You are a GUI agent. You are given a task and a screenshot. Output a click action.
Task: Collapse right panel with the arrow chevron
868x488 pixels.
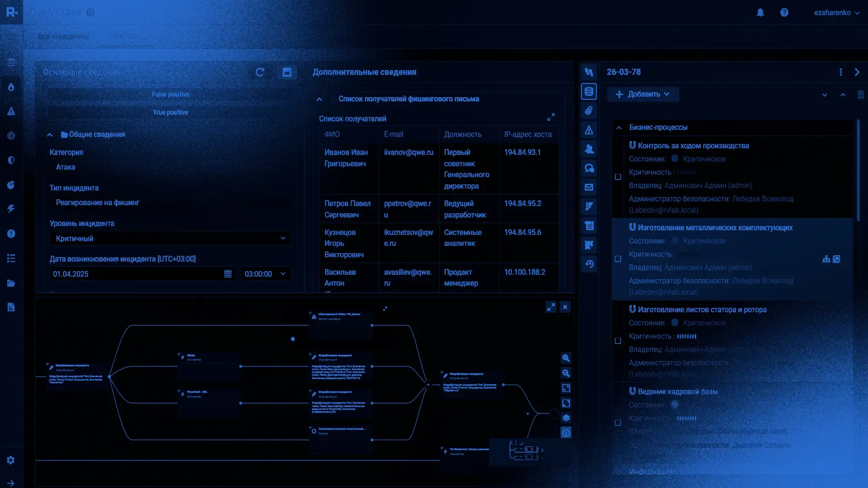857,72
